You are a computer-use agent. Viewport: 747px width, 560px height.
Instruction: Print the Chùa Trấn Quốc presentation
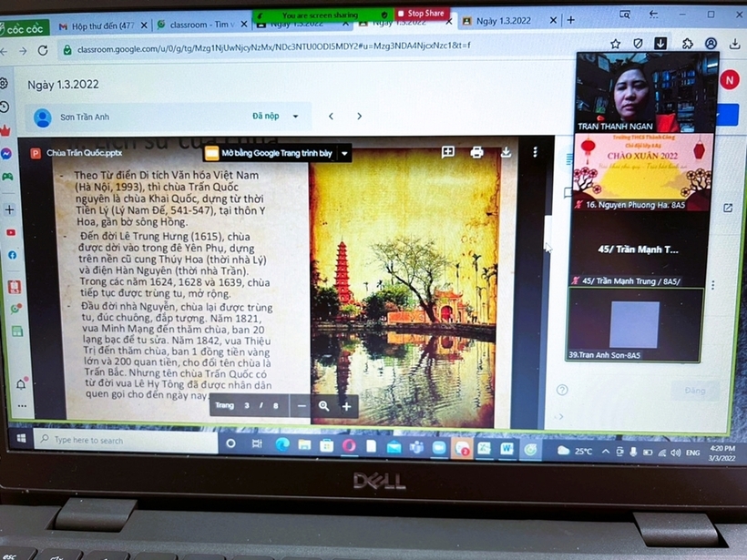[x=476, y=153]
